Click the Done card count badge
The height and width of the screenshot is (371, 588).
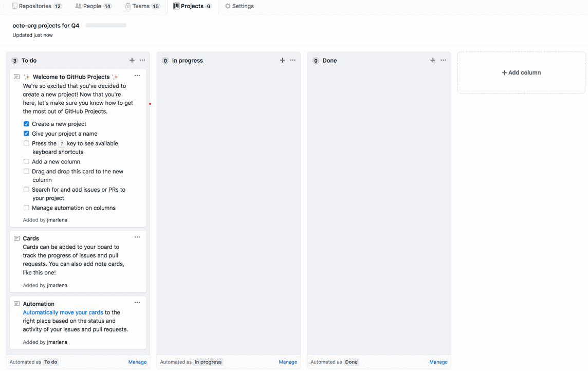[x=316, y=61]
